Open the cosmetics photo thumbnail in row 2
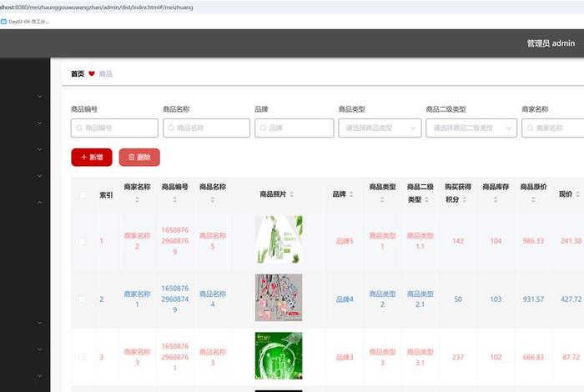 [x=279, y=298]
